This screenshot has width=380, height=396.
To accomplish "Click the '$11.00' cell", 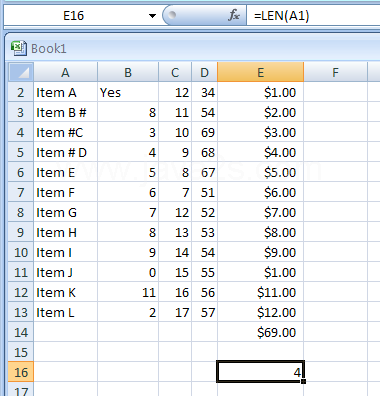I will [x=261, y=292].
